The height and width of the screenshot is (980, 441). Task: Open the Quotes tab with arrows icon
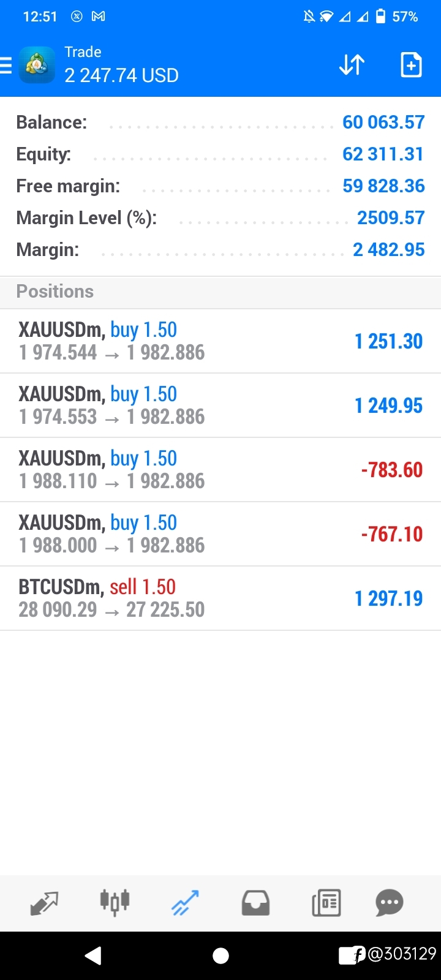44,903
